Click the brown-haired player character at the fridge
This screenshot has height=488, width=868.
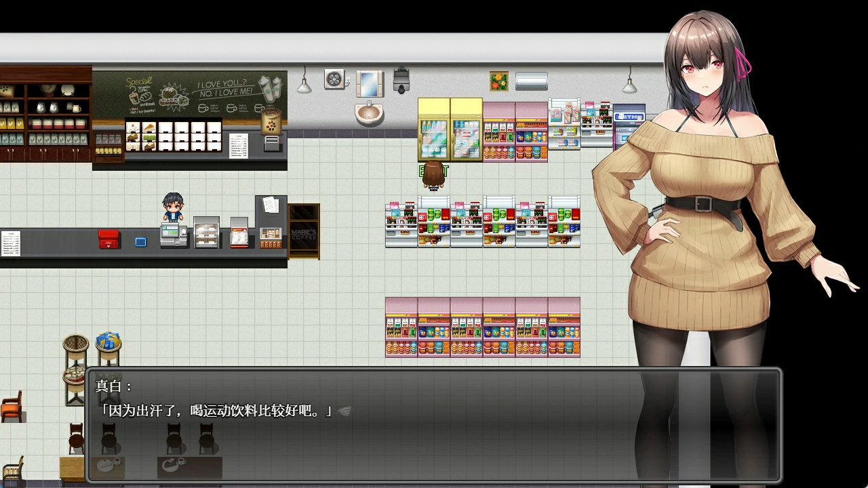[433, 176]
